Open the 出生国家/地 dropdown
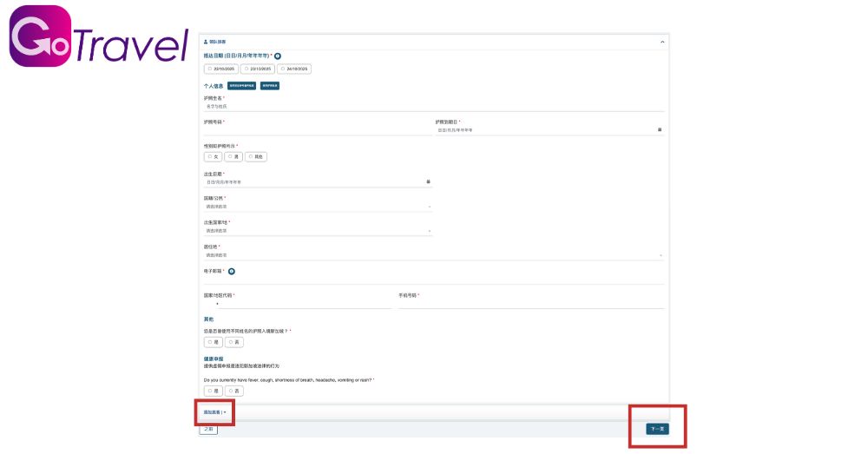The height and width of the screenshot is (454, 868). pos(317,231)
